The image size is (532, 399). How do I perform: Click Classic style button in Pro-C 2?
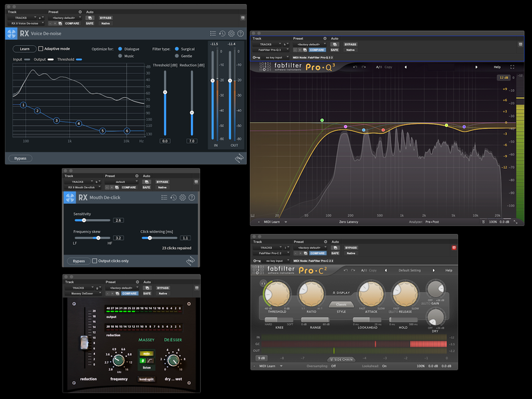[341, 305]
